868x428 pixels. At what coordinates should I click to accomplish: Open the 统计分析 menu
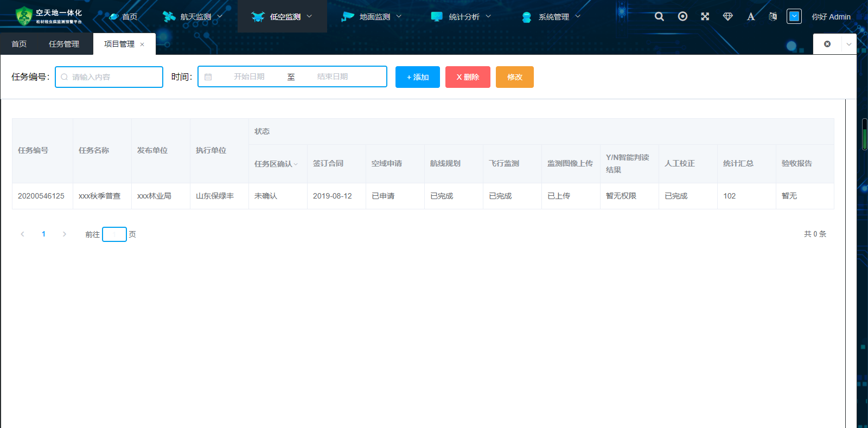point(461,17)
